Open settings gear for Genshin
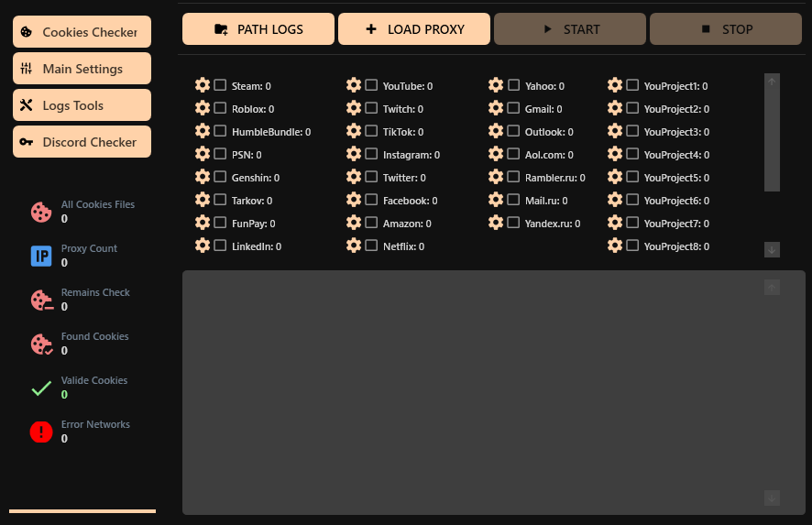 203,177
